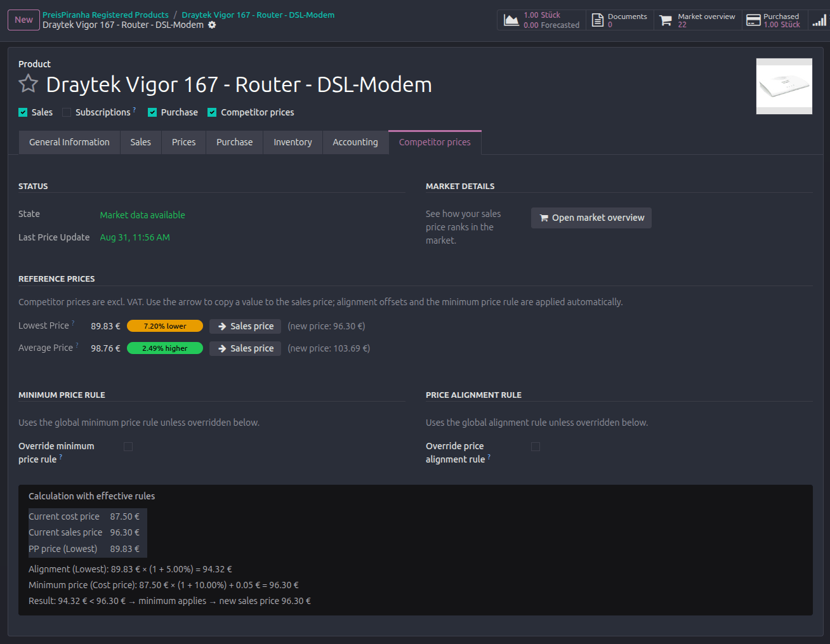Click the green 2.49% higher badge

(x=165, y=348)
